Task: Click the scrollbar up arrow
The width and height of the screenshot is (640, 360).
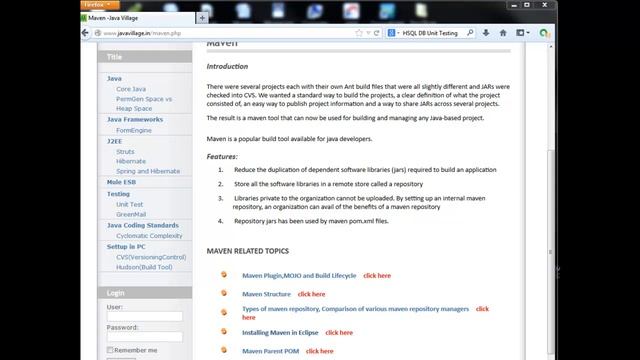Action: coord(551,47)
